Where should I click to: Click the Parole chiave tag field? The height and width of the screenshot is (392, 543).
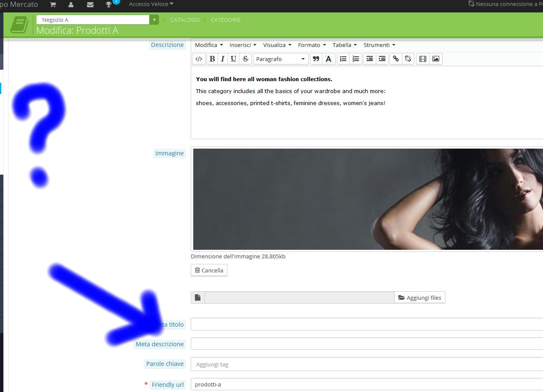click(x=367, y=364)
